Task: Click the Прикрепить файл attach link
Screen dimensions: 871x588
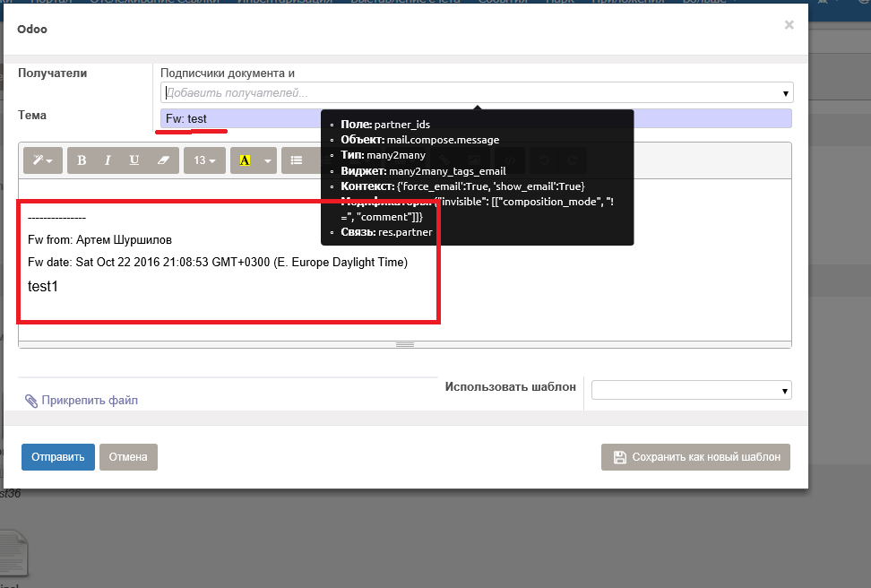Action: (90, 400)
